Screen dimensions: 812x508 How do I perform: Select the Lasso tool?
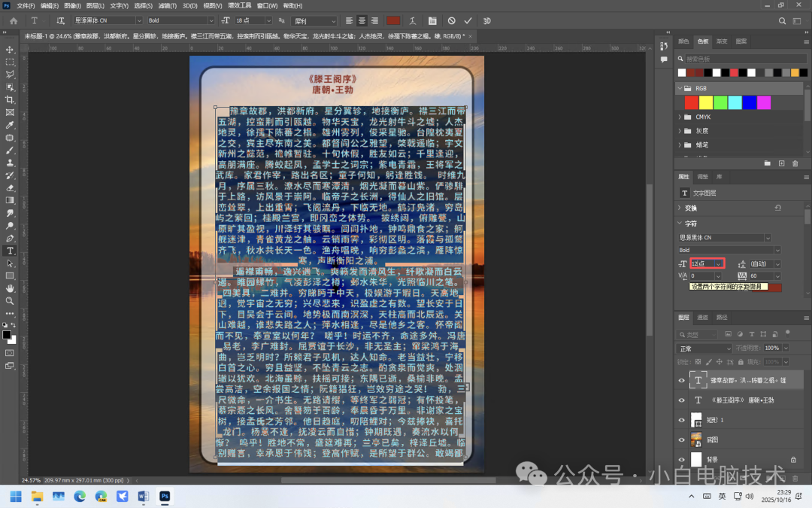pyautogui.click(x=10, y=74)
